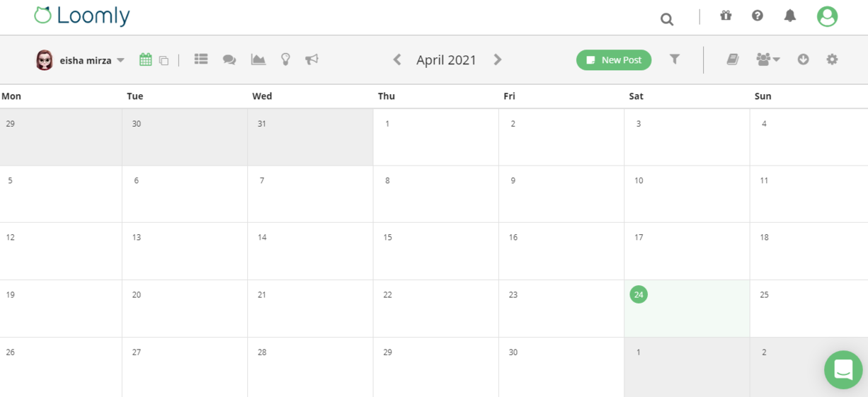The image size is (868, 397).
Task: Click the New Post button
Action: pos(614,60)
